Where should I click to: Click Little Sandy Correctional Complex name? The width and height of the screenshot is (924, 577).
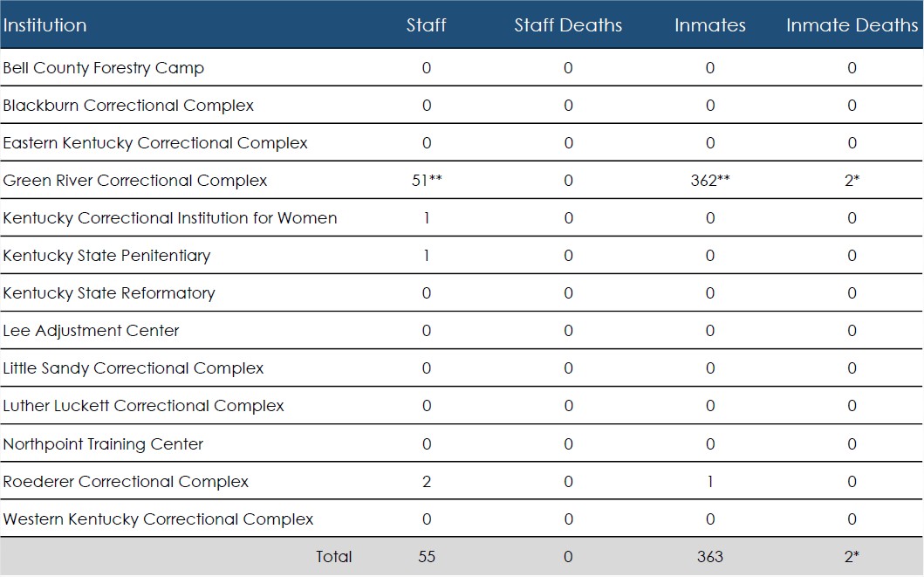point(133,368)
